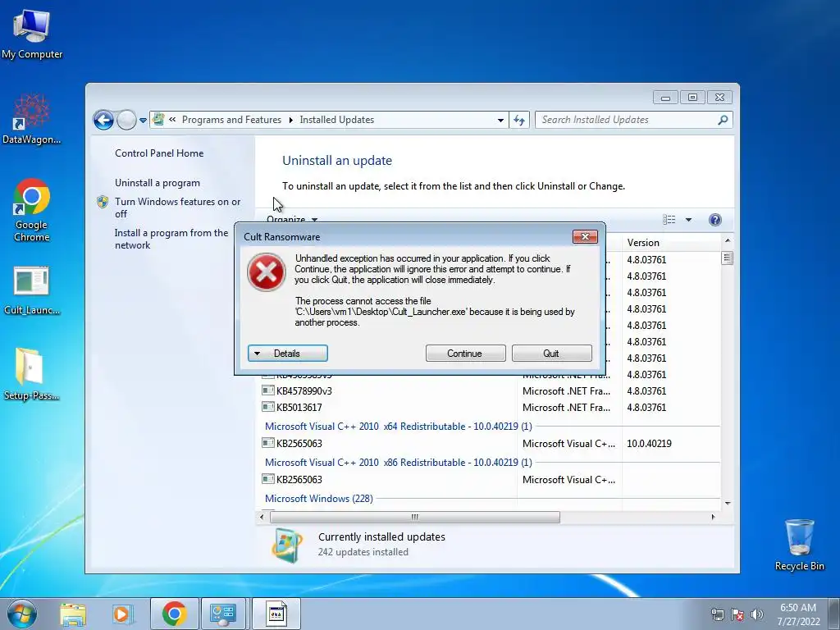This screenshot has height=630, width=840.
Task: Click Uninstall a program link
Action: pyautogui.click(x=157, y=183)
